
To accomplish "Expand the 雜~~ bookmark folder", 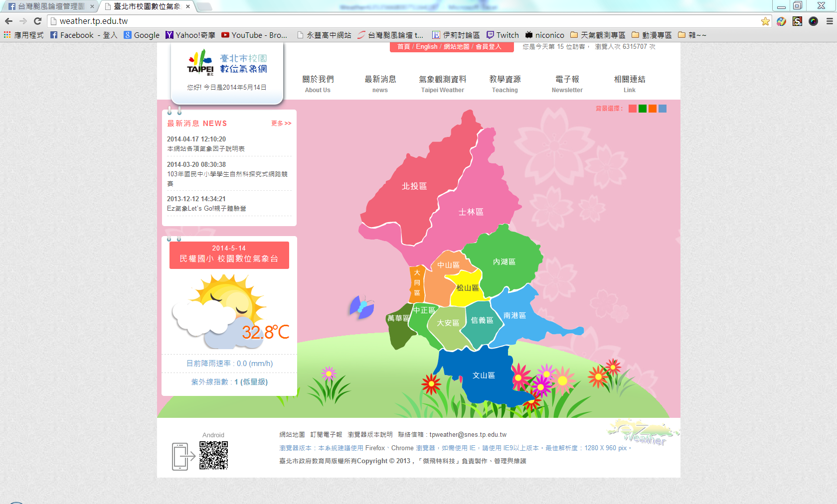I will [x=692, y=35].
